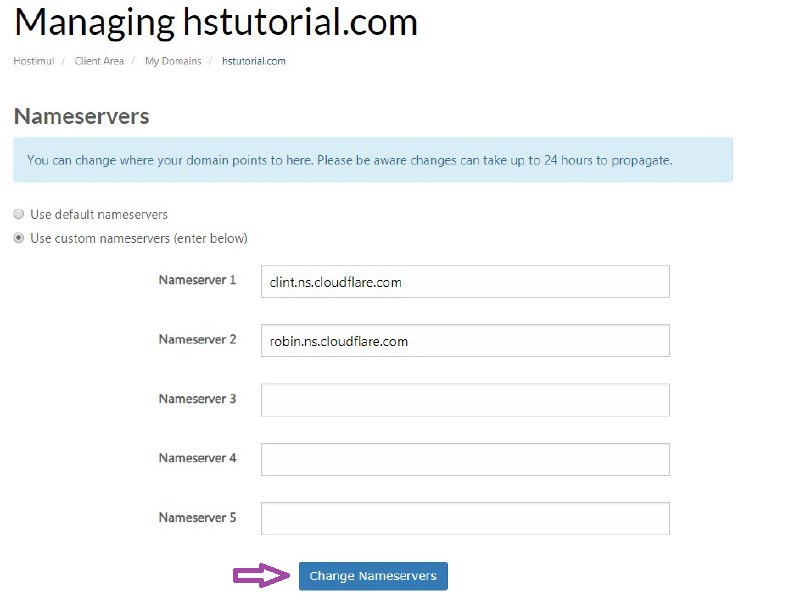Select the 'Use custom nameservers' radio button
Viewport: 800px width, 604px height.
19,239
